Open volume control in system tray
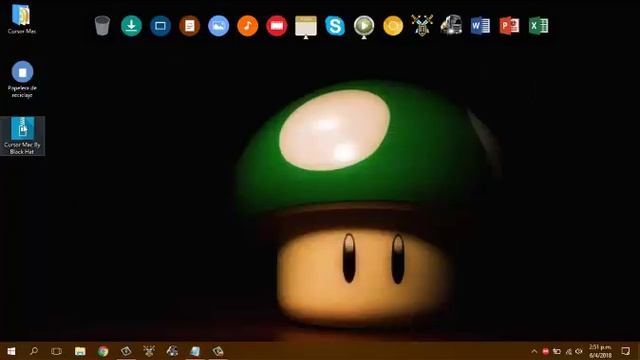 click(x=579, y=351)
